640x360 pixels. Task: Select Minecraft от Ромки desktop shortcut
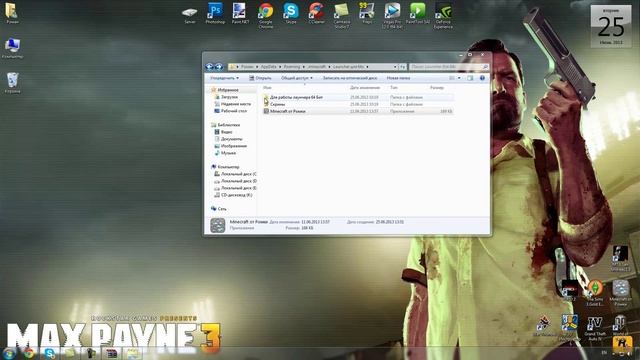tap(620, 293)
